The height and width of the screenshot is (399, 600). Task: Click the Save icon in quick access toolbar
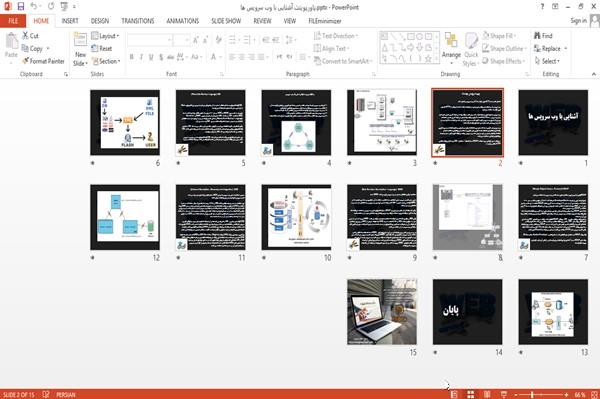click(x=21, y=6)
